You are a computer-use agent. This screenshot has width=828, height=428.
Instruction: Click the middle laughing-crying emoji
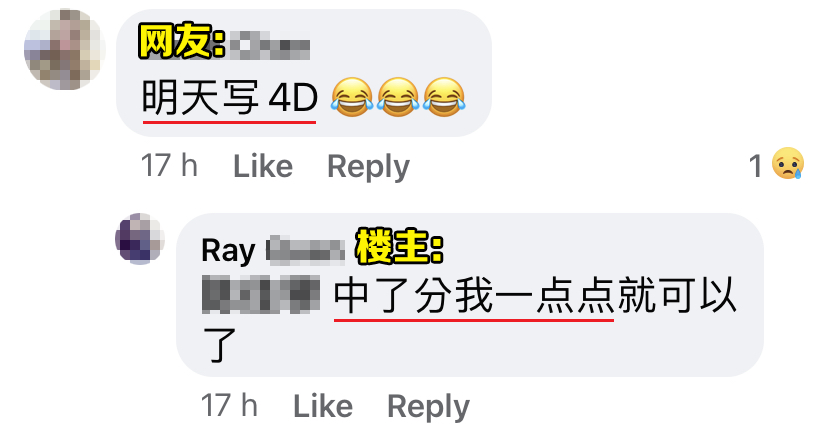click(398, 97)
